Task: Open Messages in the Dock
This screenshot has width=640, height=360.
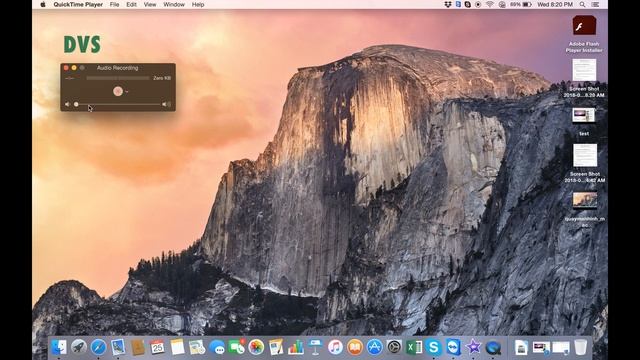Action: [x=217, y=347]
